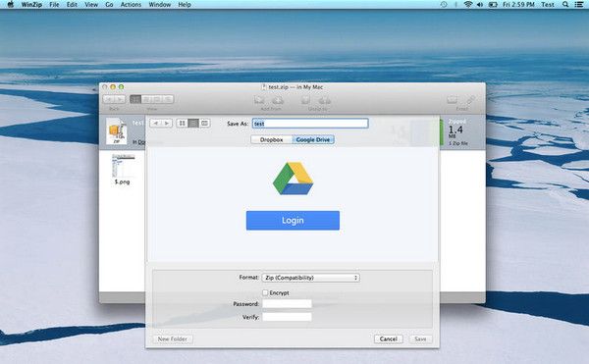Image resolution: width=589 pixels, height=364 pixels.
Task: Switch save dialog to list view
Action: click(x=193, y=123)
